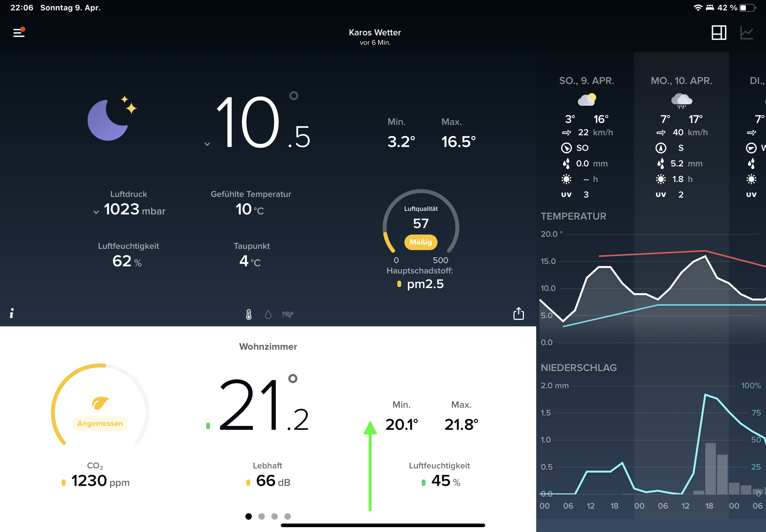Go to second Wohnzimmer page dot
Image resolution: width=766 pixels, height=532 pixels.
click(x=262, y=516)
